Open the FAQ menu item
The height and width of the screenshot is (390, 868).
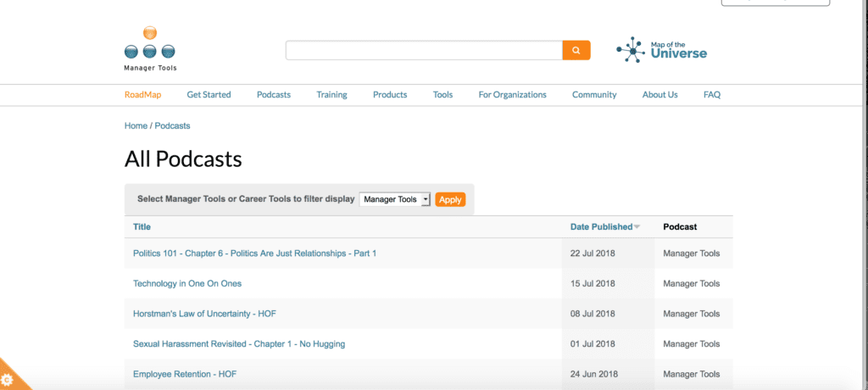click(x=712, y=95)
